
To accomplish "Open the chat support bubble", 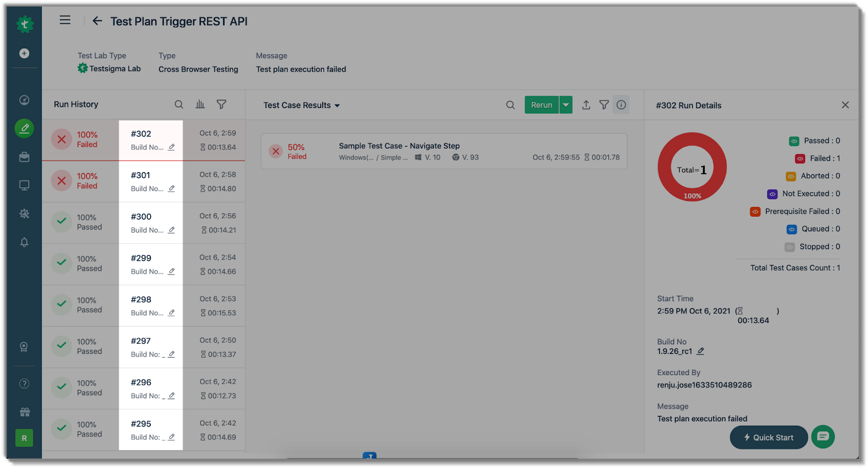I will click(823, 437).
